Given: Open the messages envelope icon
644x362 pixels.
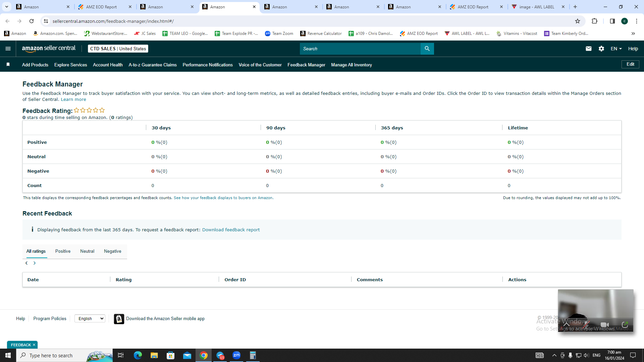Looking at the screenshot, I should coord(588,49).
